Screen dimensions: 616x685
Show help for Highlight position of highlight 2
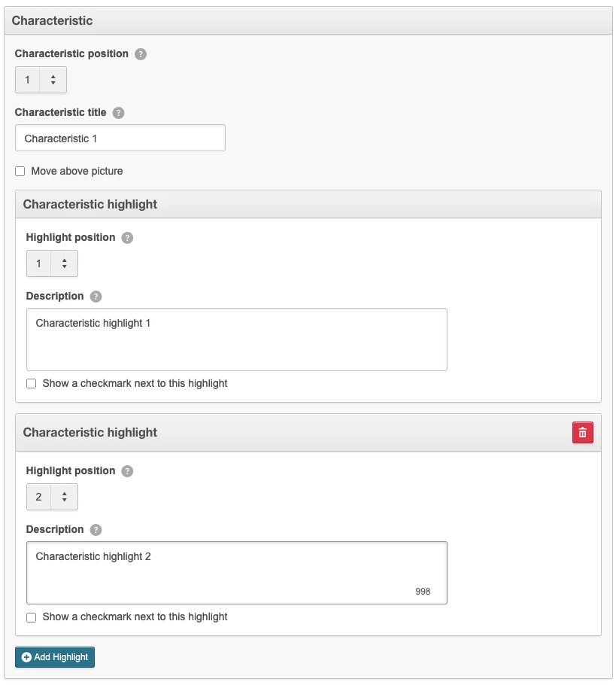tap(127, 471)
